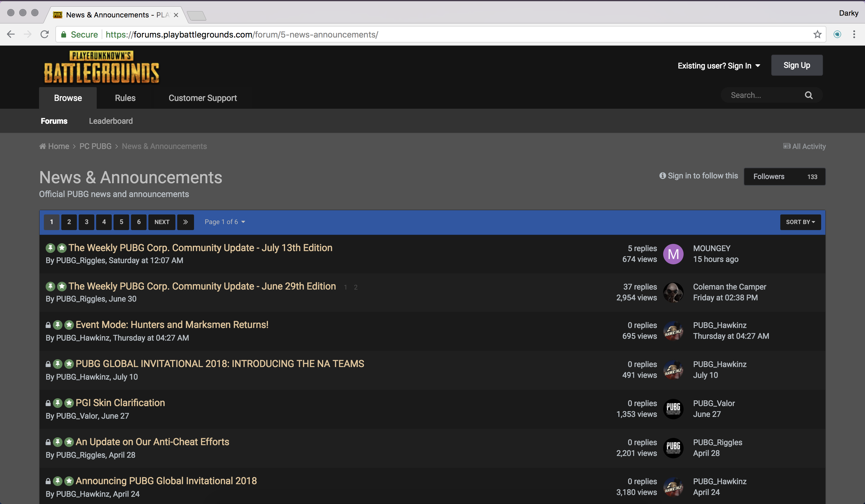The image size is (865, 504).
Task: Click page 2 link of June 29th topic
Action: (x=356, y=287)
